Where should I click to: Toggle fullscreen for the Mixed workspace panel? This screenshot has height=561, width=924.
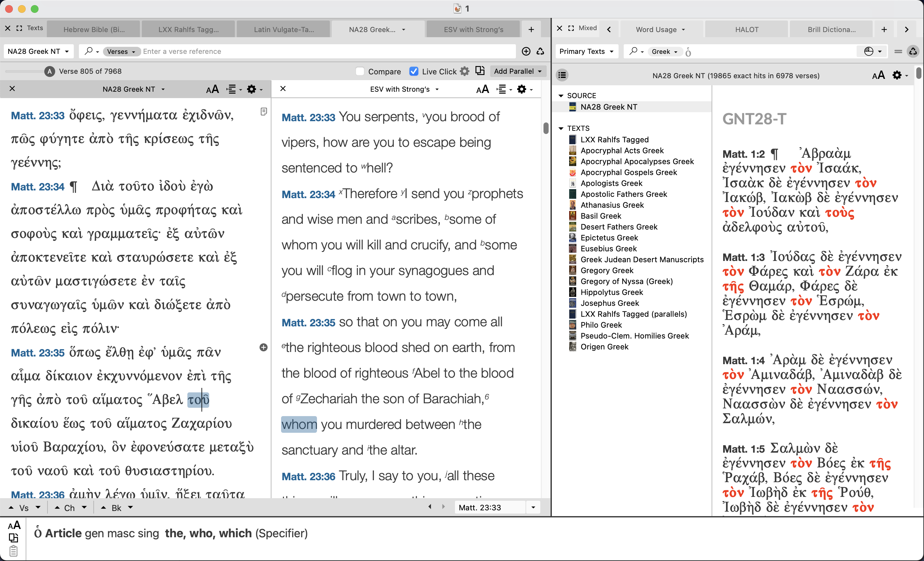[571, 28]
